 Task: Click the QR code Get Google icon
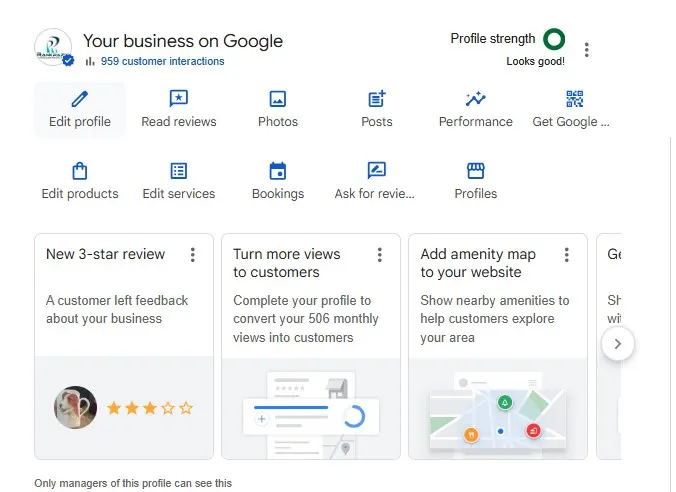(575, 99)
